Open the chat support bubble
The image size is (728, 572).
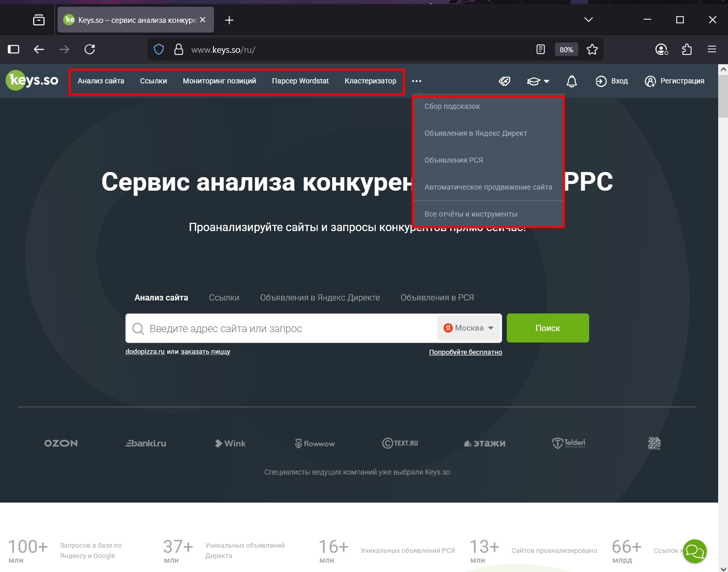(695, 551)
